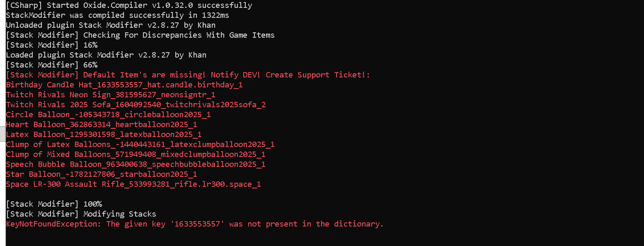Screen dimensions: 644x246
Task: Click the Checking For Discrepancies log line
Action: coord(140,35)
